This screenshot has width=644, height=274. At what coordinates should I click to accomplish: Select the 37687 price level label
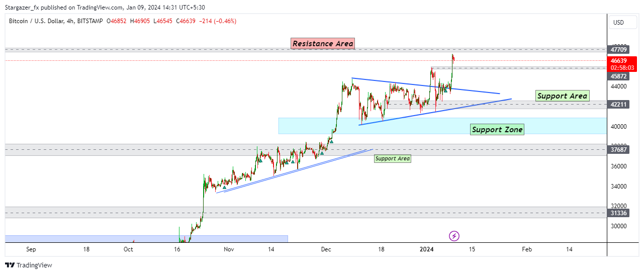coord(618,149)
